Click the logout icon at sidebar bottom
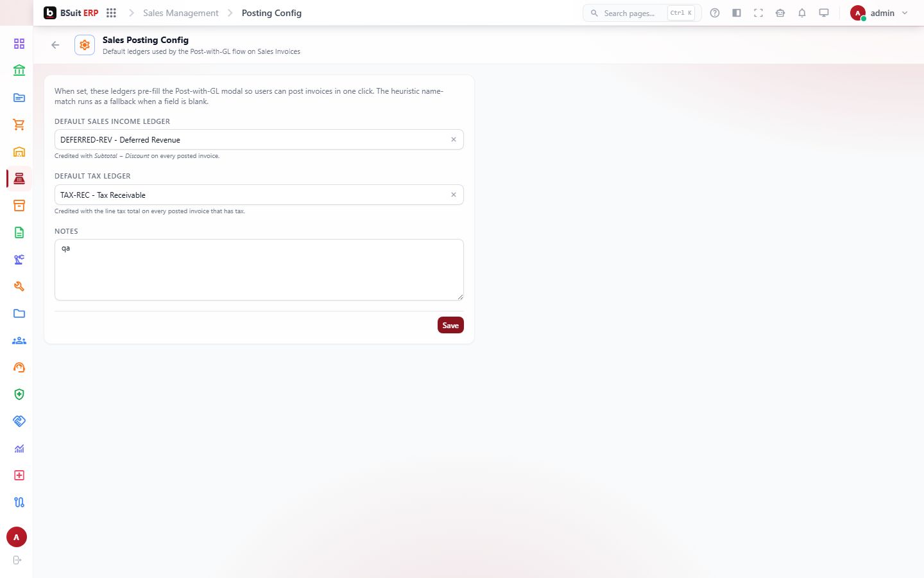Viewport: 924px width, 578px height. click(x=17, y=560)
